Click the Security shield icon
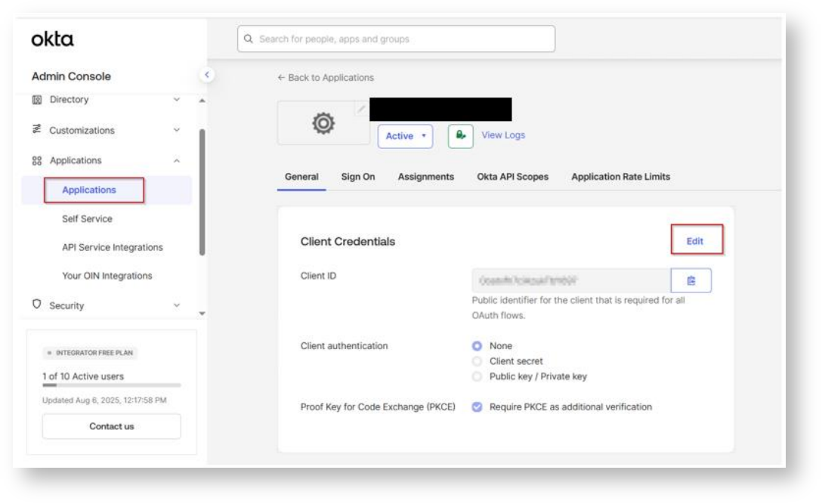 (37, 305)
